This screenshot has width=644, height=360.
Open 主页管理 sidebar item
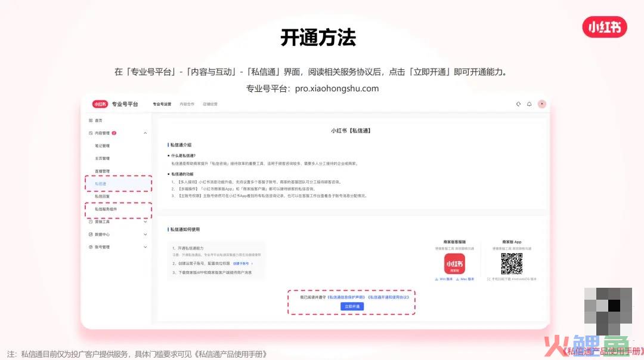click(103, 158)
